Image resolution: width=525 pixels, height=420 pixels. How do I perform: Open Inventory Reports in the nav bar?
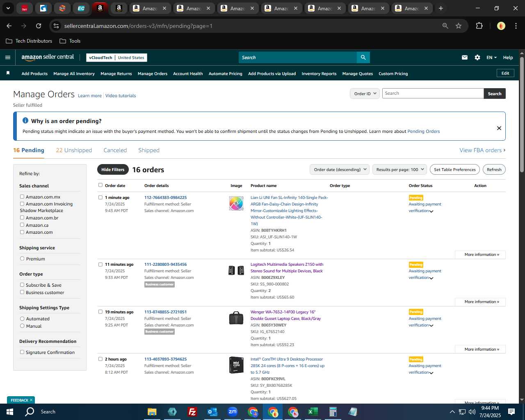pos(319,74)
